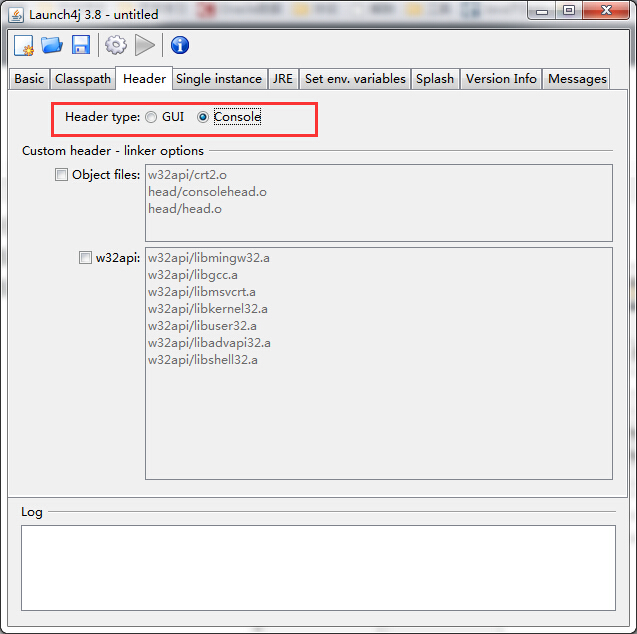
Task: Click the w32api/libshell32.a line
Action: (x=203, y=360)
